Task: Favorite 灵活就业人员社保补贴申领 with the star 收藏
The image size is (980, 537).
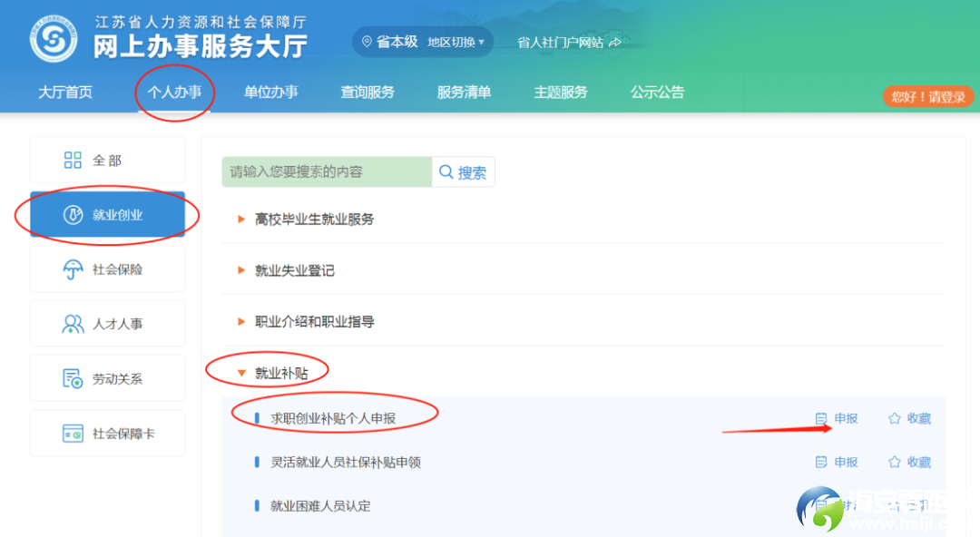Action: pyautogui.click(x=909, y=462)
